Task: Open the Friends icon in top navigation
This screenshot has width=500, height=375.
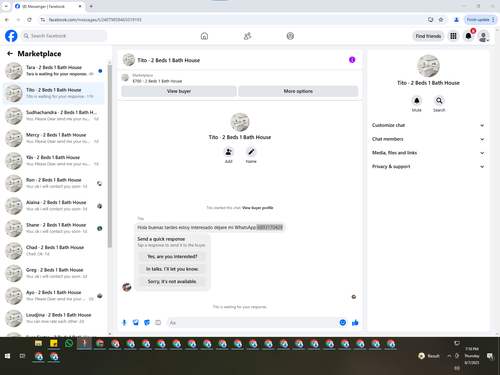Action: [247, 36]
